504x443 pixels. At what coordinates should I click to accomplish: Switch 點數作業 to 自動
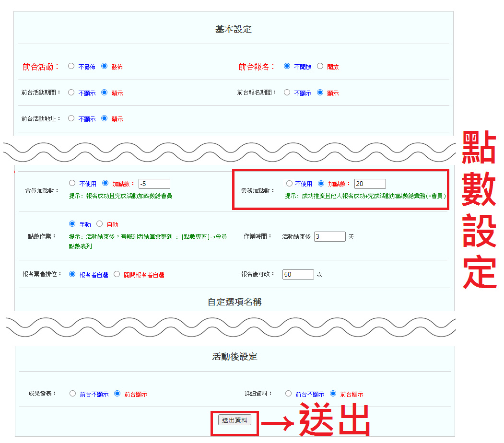pyautogui.click(x=100, y=224)
